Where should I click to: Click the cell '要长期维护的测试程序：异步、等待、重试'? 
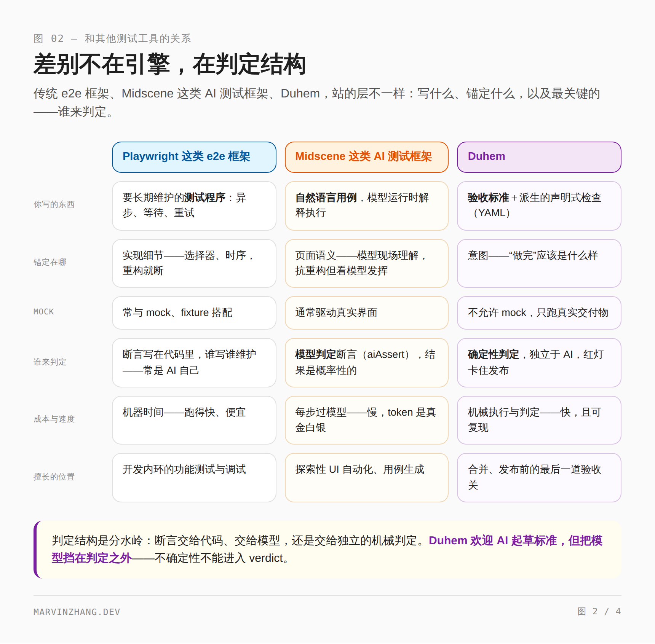pos(194,206)
